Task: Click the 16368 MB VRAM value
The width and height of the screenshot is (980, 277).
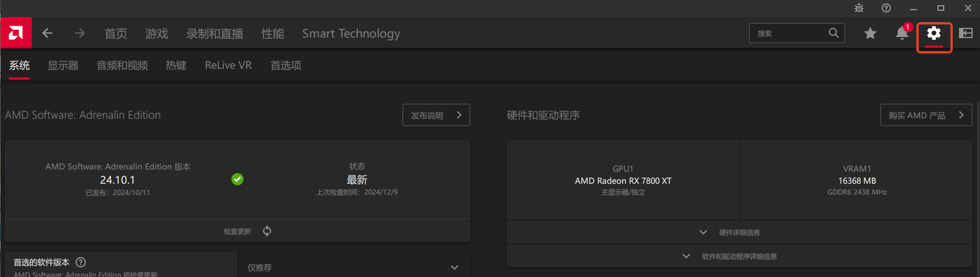Action: coord(857,181)
